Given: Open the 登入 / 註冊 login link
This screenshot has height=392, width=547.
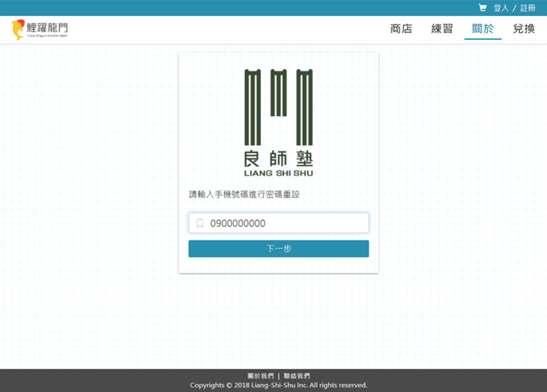Looking at the screenshot, I should (x=514, y=8).
